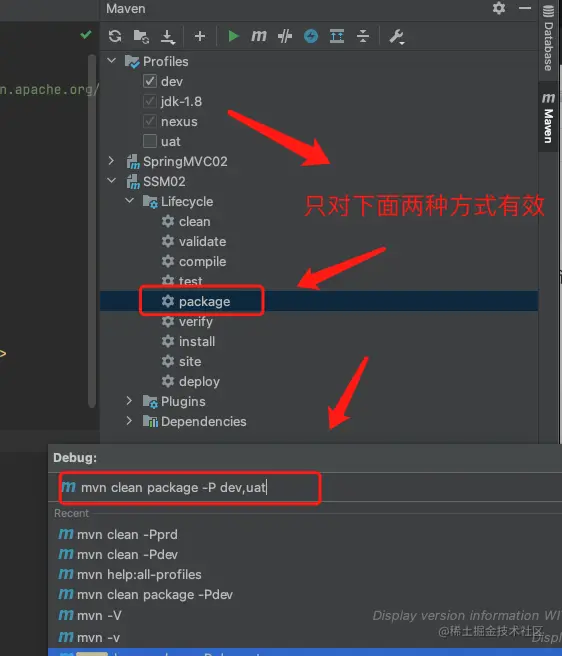Click Add Maven Projects plus icon
This screenshot has height=656, width=562.
click(200, 36)
